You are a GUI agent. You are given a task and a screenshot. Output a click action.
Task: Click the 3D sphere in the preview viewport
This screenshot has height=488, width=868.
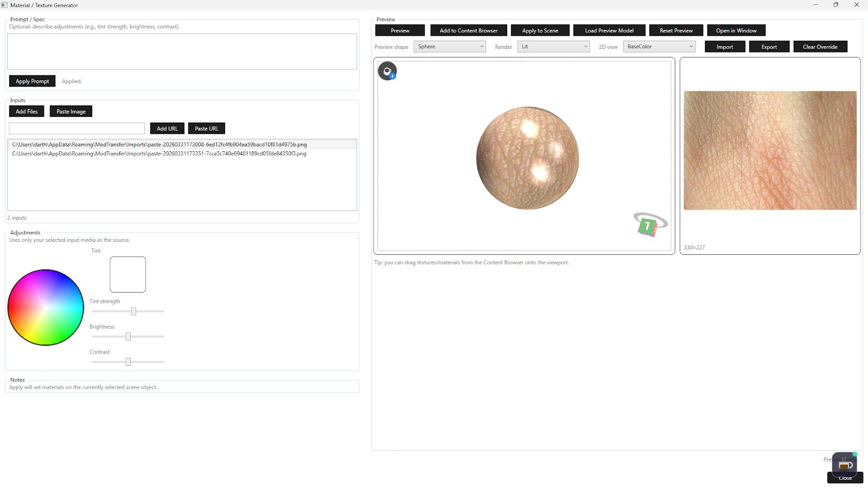point(527,158)
